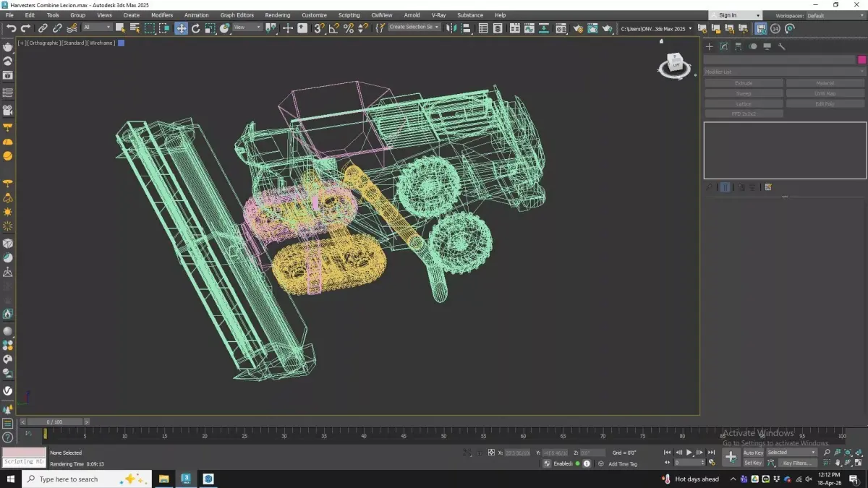Click the Undo arrow icon
The width and height of the screenshot is (868, 488).
11,28
